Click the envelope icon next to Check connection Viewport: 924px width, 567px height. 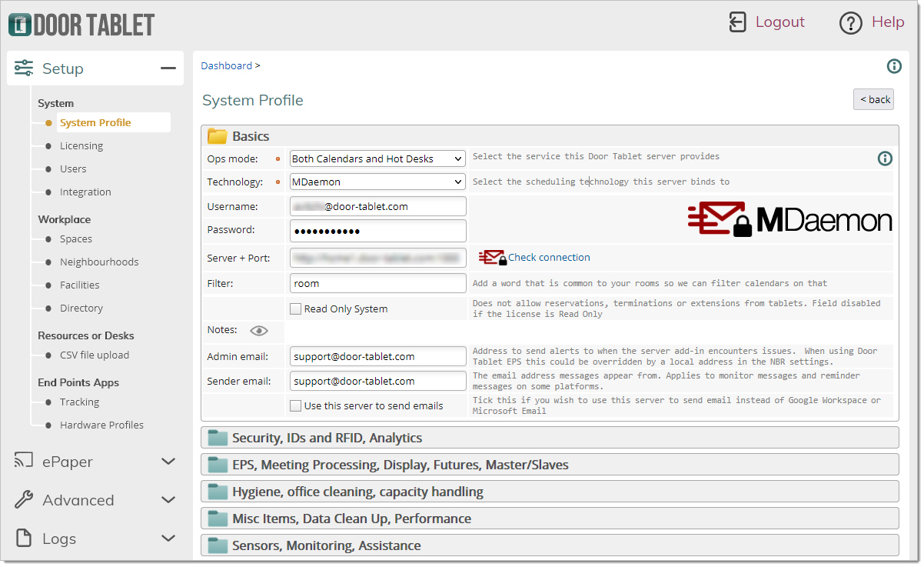(x=491, y=257)
